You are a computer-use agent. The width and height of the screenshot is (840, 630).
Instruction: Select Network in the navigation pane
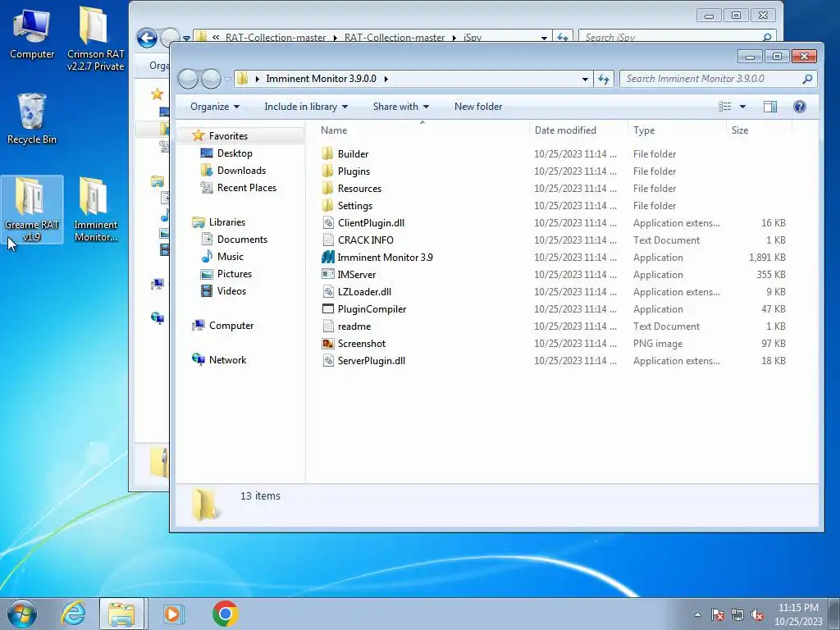[x=227, y=360]
